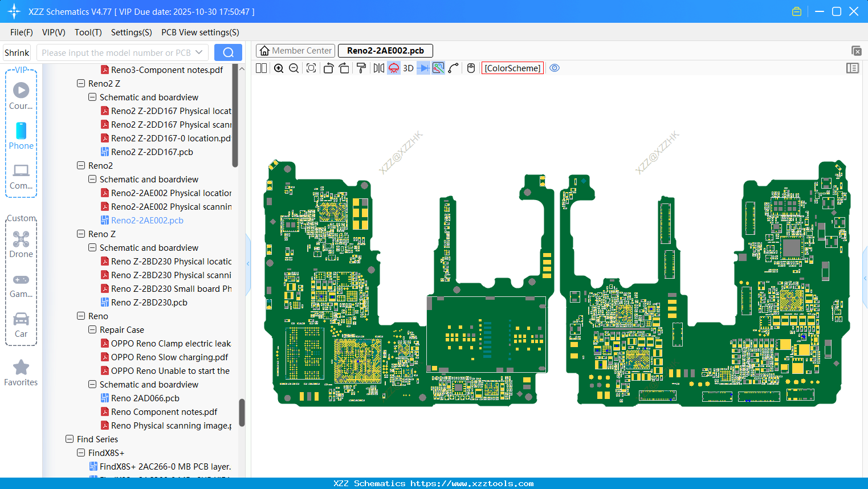Open the 3D board view
The height and width of the screenshot is (489, 868).
[x=408, y=68]
